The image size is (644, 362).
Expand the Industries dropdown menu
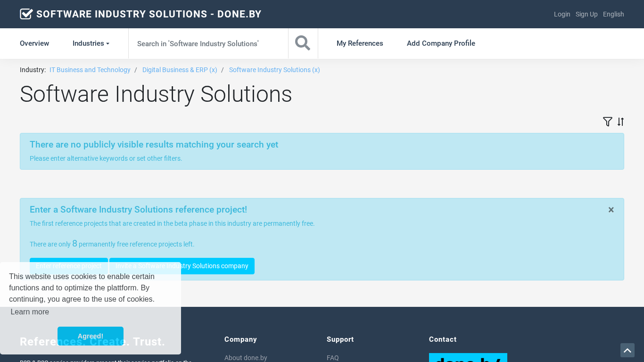pos(91,43)
